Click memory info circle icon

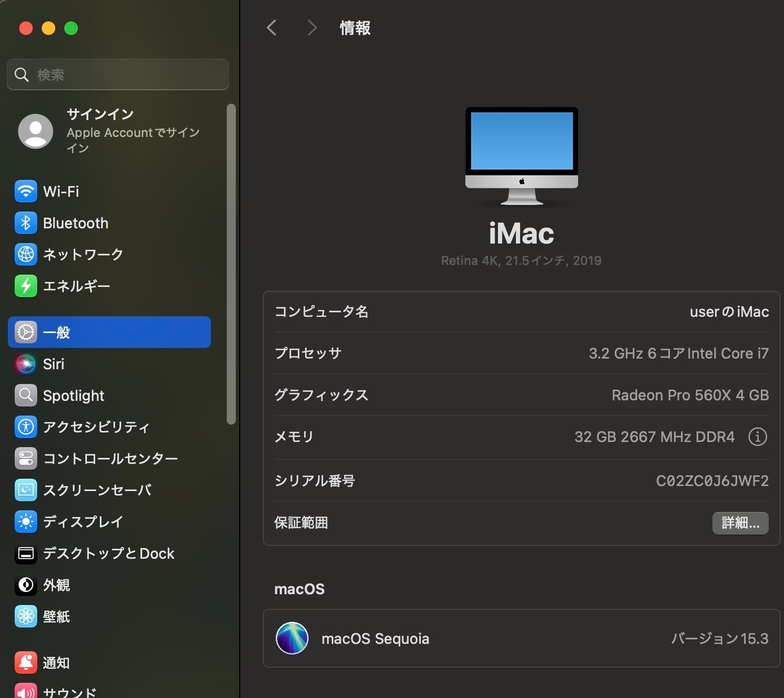point(757,437)
